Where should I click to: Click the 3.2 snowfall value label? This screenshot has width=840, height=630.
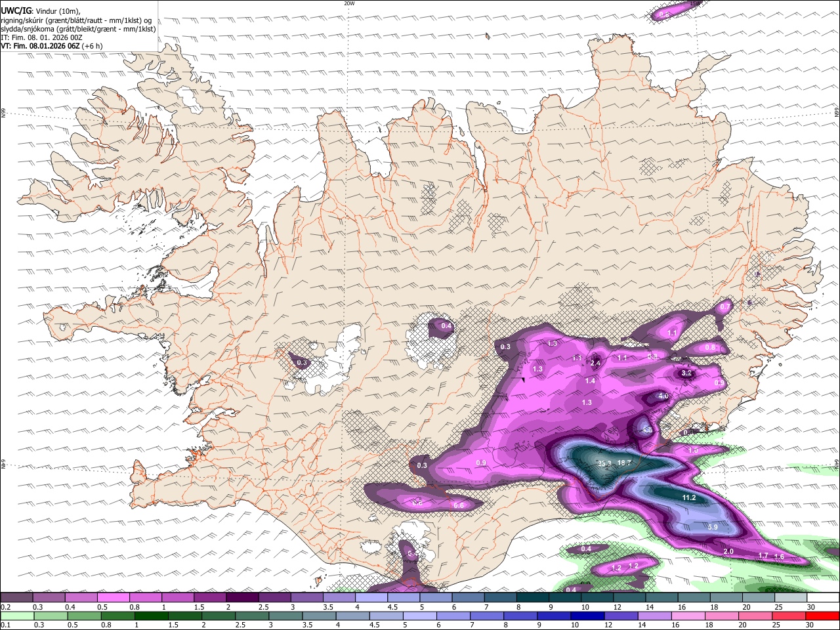[x=687, y=373]
